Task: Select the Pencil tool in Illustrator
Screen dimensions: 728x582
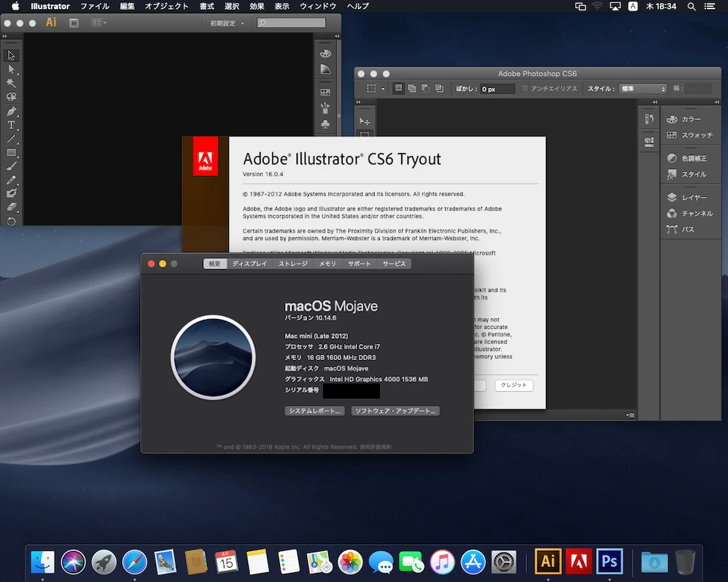Action: coord(11,180)
